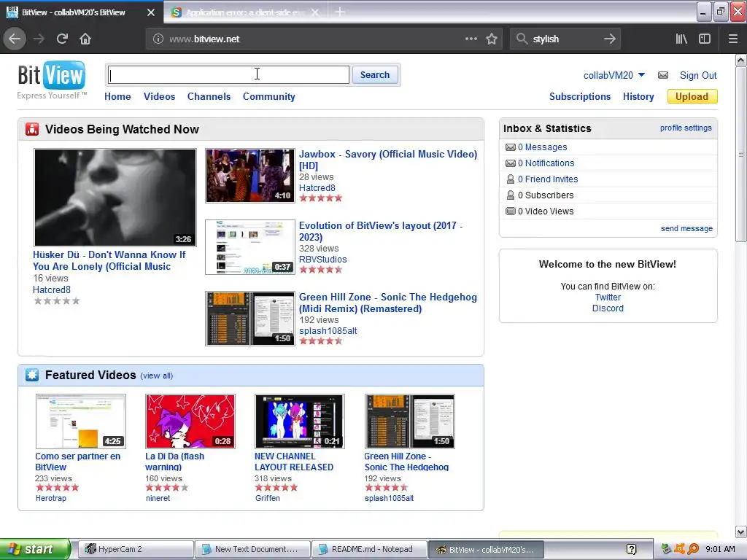Open 0 Friend Invites
The image size is (747, 560).
tap(548, 179)
